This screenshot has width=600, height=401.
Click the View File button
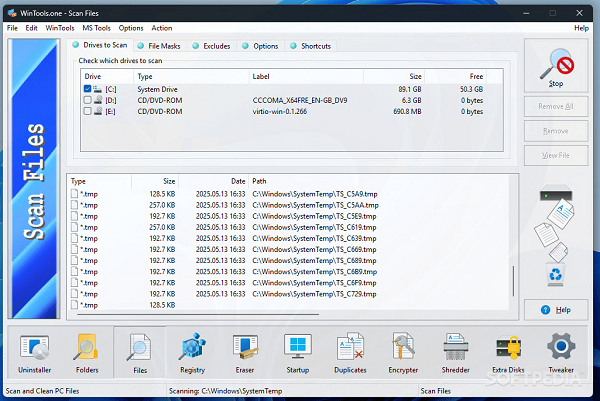click(x=556, y=155)
